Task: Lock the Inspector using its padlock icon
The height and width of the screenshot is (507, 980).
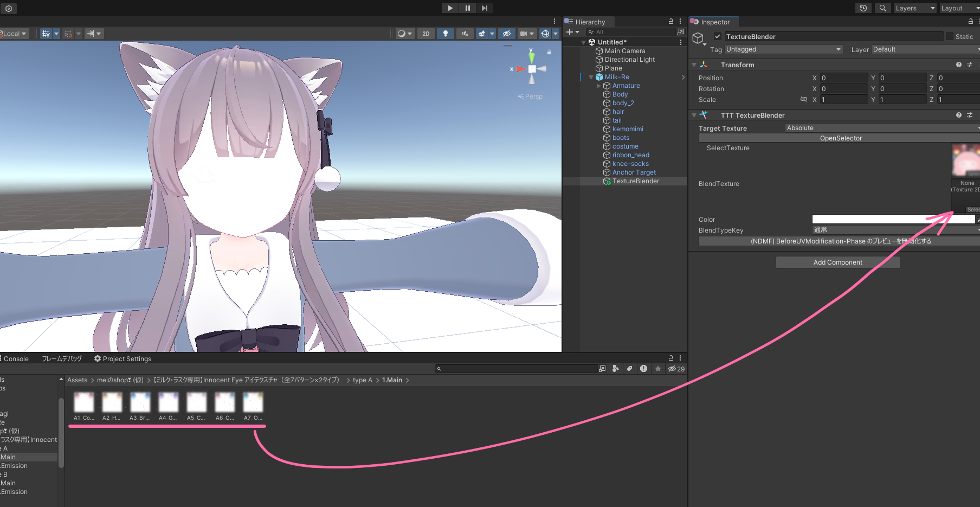Action: tap(970, 21)
